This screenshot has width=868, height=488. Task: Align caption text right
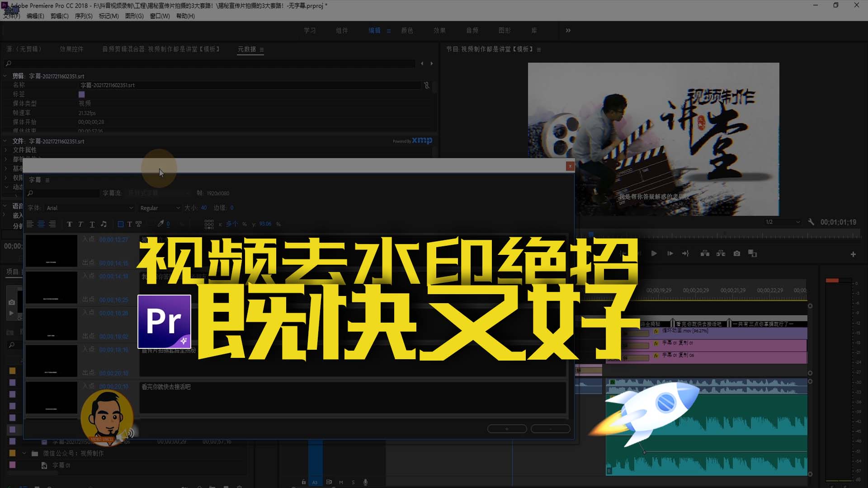point(52,224)
